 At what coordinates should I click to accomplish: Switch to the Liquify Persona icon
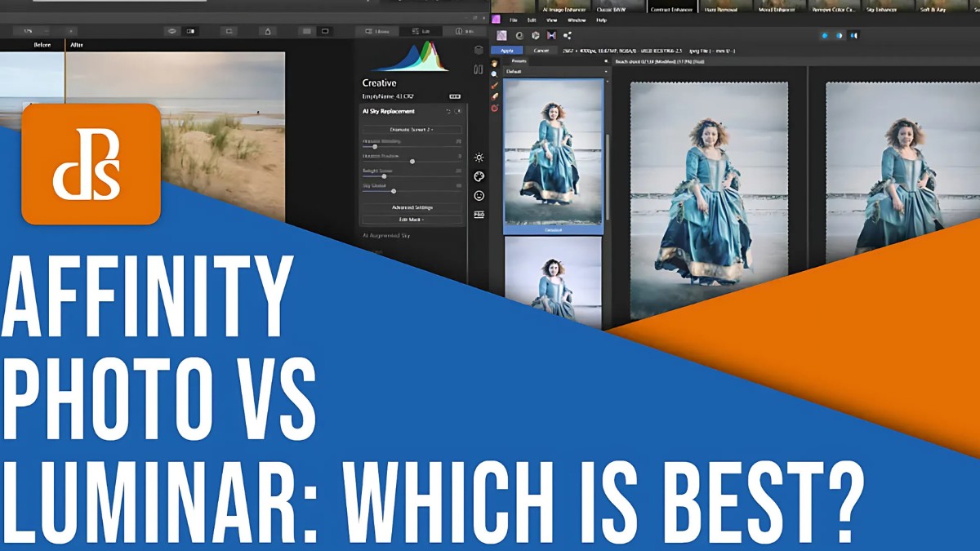tap(519, 35)
